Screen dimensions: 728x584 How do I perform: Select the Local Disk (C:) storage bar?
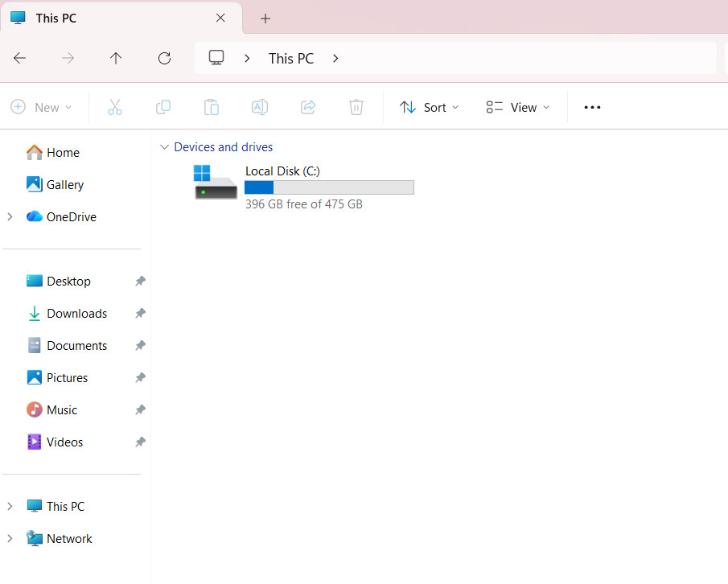click(329, 187)
